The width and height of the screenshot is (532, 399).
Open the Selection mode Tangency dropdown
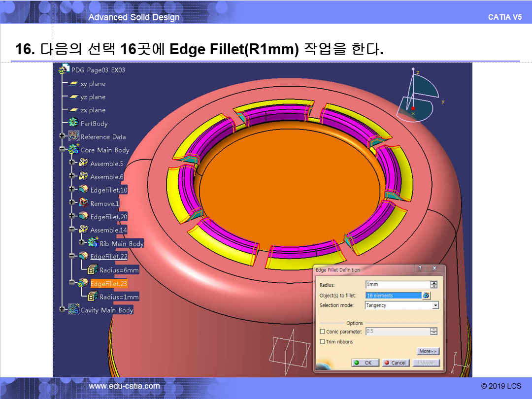[x=435, y=305]
